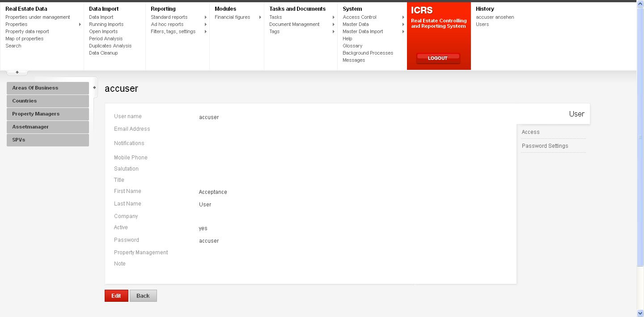Open the Master Data Import entry

(x=363, y=31)
